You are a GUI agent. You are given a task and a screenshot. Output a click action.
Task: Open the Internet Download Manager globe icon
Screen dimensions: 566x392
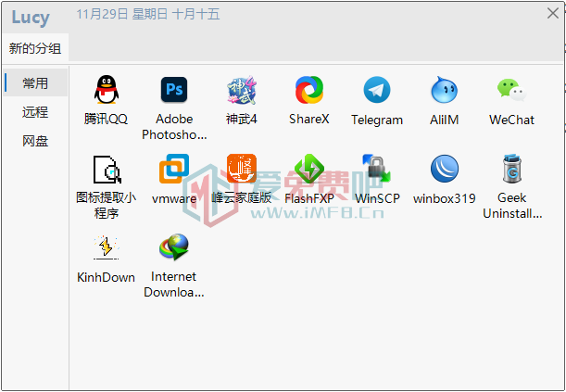click(x=174, y=247)
